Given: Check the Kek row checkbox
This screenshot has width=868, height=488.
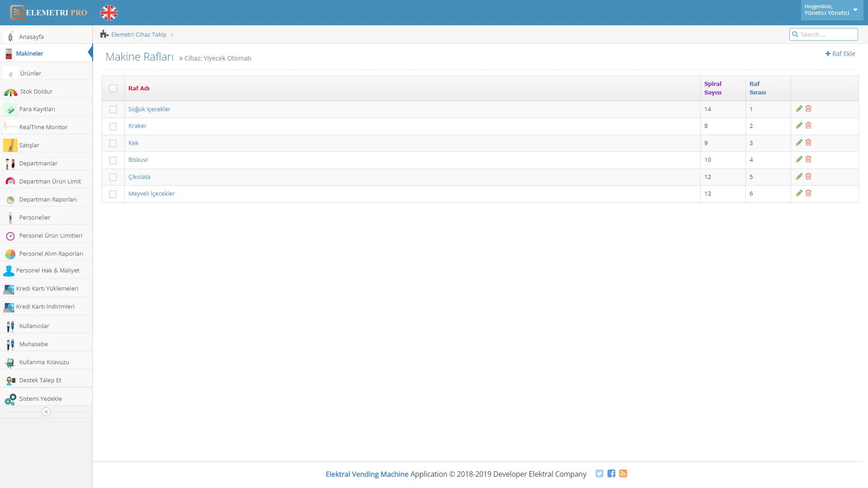Looking at the screenshot, I should coord(113,143).
